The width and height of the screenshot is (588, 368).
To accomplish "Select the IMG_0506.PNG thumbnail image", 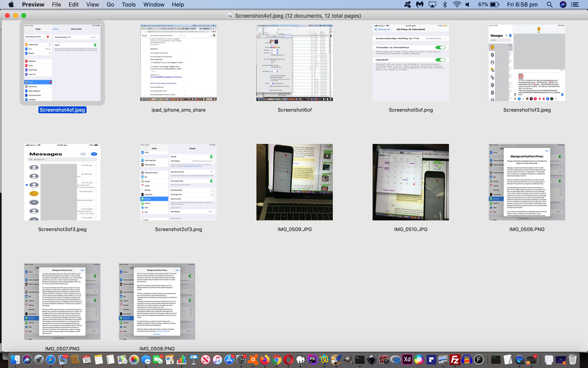I will click(x=527, y=182).
